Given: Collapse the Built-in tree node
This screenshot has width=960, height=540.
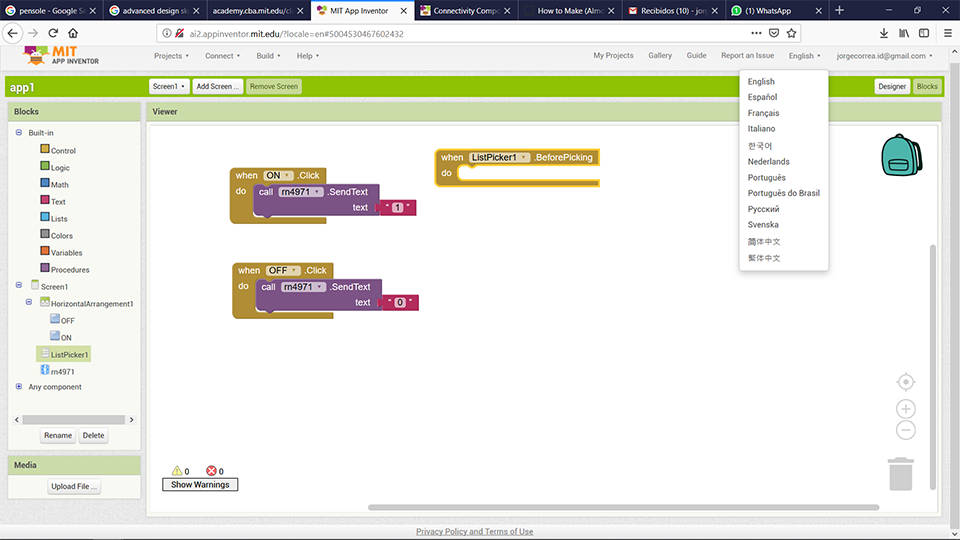Looking at the screenshot, I should [x=19, y=132].
